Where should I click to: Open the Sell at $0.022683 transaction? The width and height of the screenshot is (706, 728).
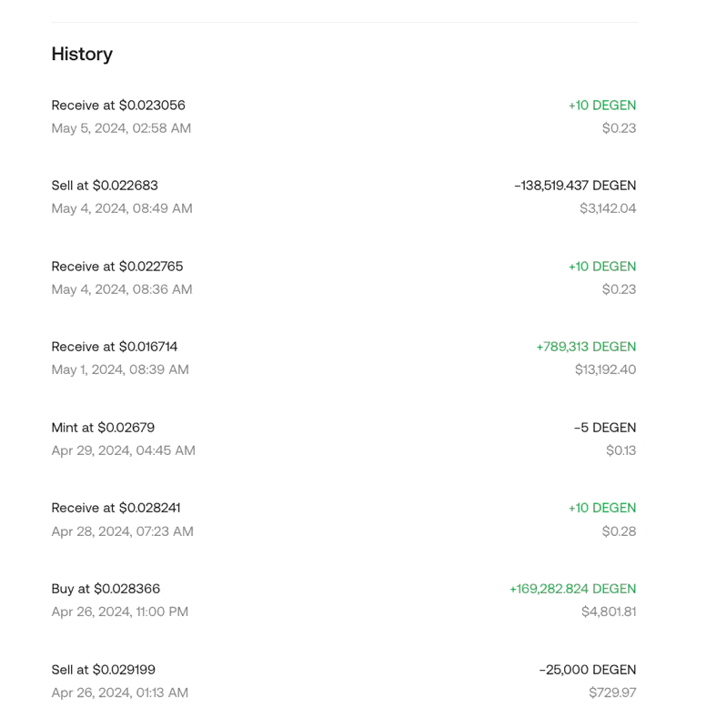pos(105,186)
